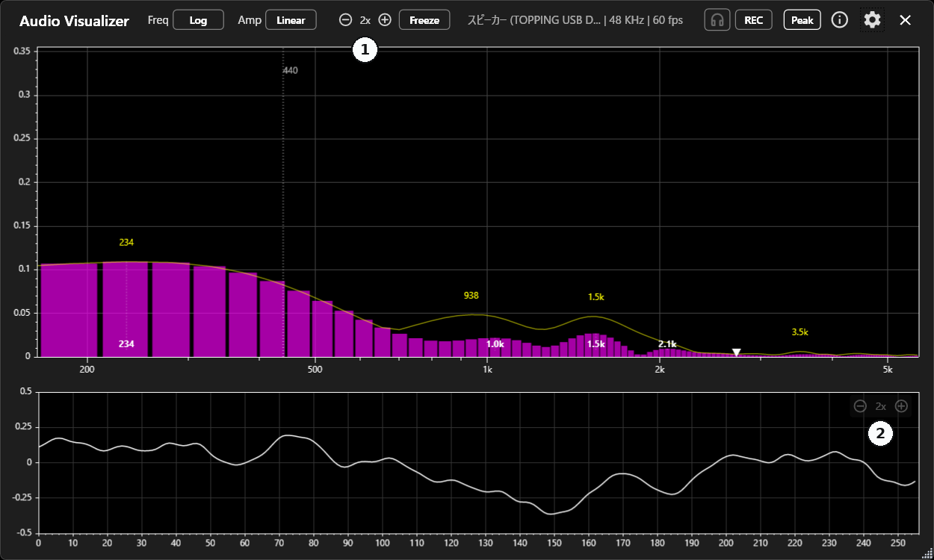Viewport: 934px width, 560px height.
Task: Decrease spectrum zoom with the top minus icon
Action: 345,20
